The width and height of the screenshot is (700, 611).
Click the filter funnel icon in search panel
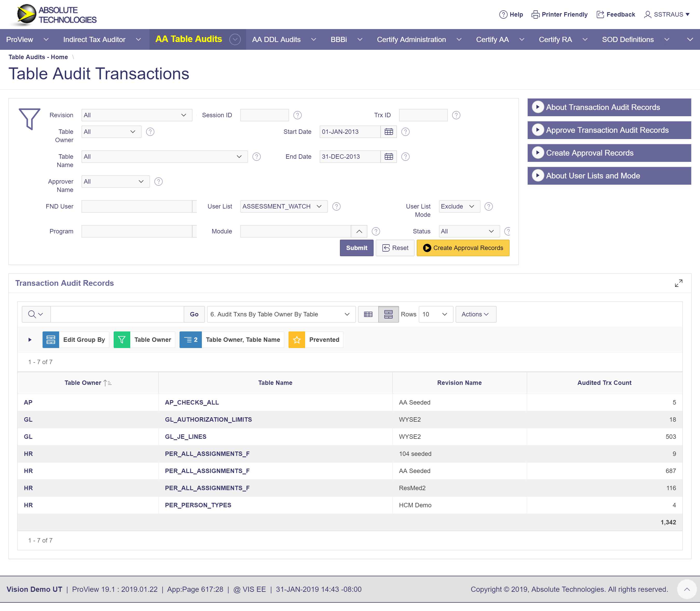click(x=30, y=119)
